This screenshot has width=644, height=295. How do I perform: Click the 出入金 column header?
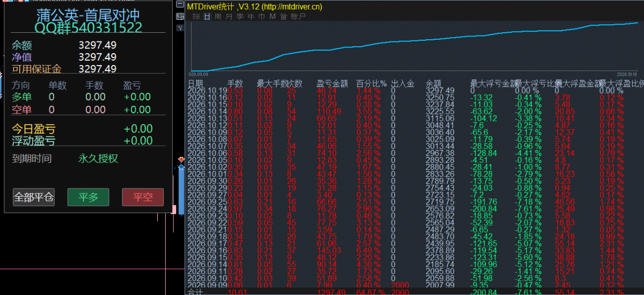[x=402, y=84]
